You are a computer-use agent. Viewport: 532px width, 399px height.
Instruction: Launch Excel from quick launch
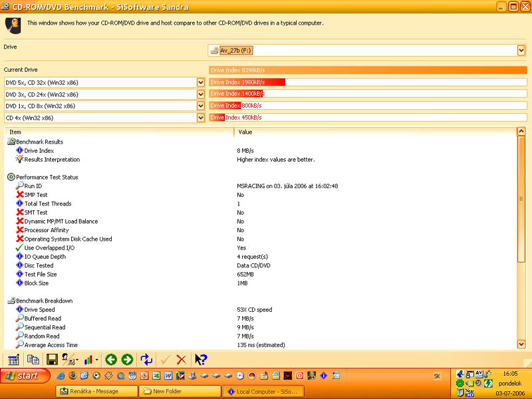156,376
